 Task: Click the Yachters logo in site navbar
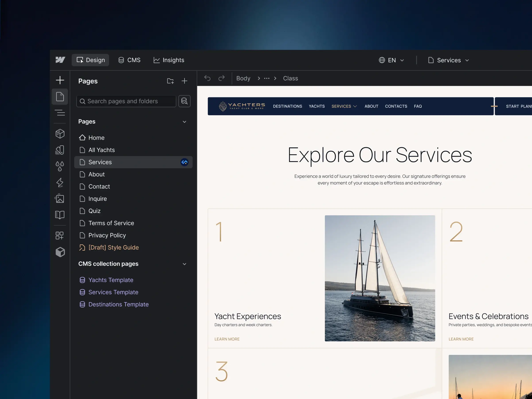[x=242, y=106]
